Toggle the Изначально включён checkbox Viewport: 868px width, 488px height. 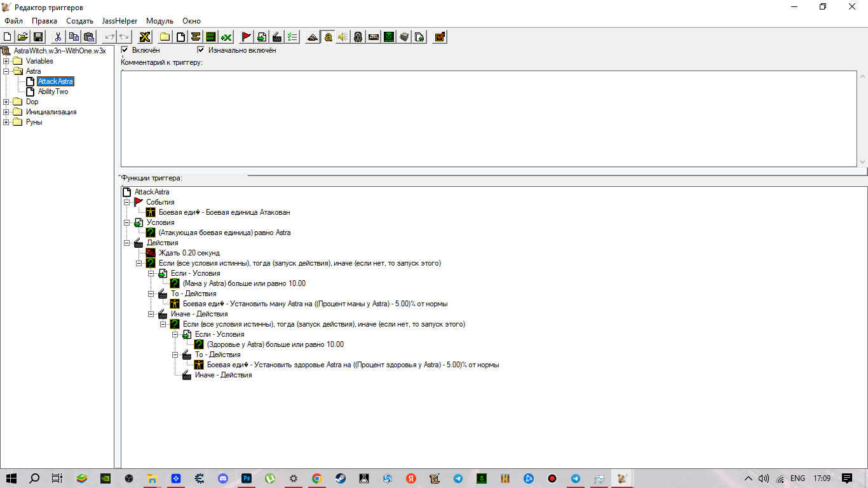coord(201,50)
